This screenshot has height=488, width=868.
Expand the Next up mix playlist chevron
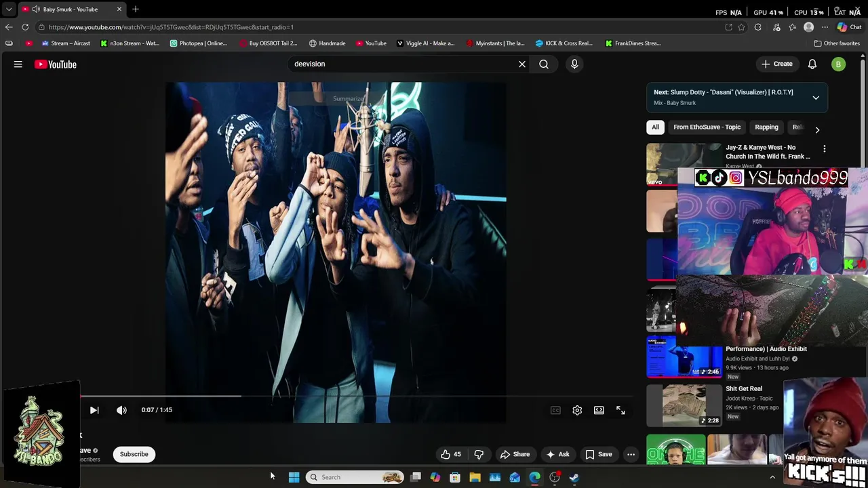(816, 98)
